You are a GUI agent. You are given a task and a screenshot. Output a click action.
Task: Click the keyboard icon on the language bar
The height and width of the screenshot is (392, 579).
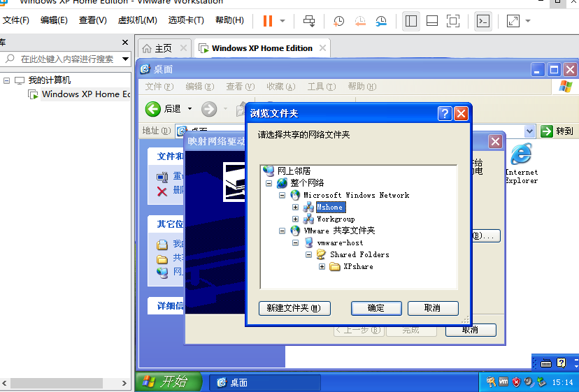545,363
